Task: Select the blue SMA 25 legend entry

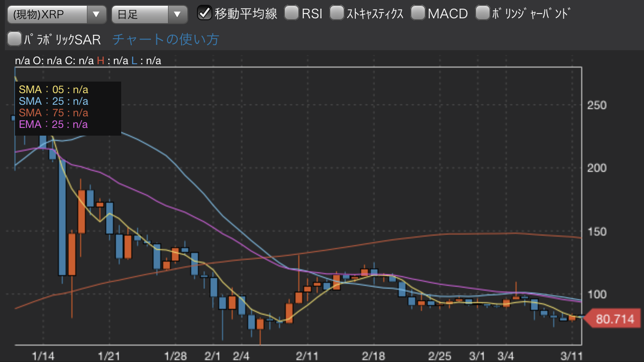Action: click(x=53, y=101)
